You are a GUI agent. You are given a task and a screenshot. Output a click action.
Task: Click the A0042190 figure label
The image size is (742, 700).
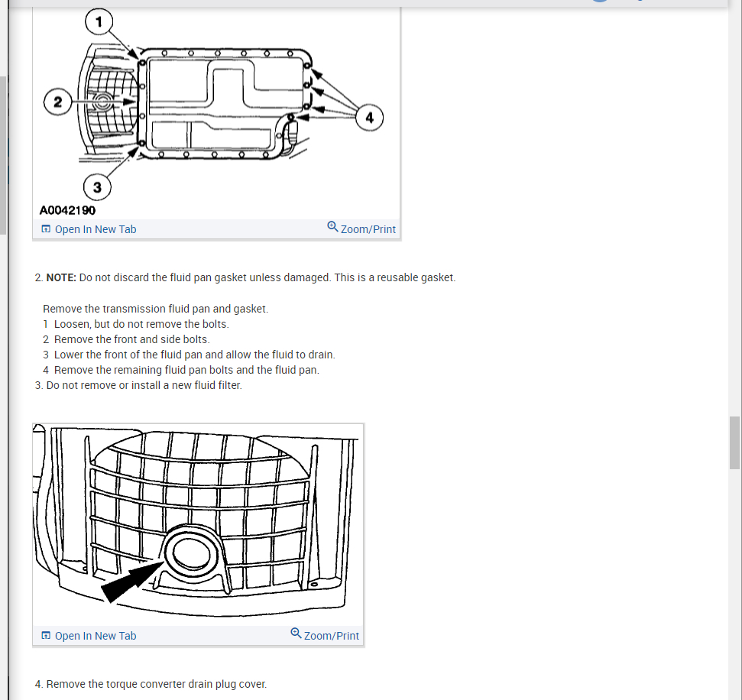click(x=67, y=211)
